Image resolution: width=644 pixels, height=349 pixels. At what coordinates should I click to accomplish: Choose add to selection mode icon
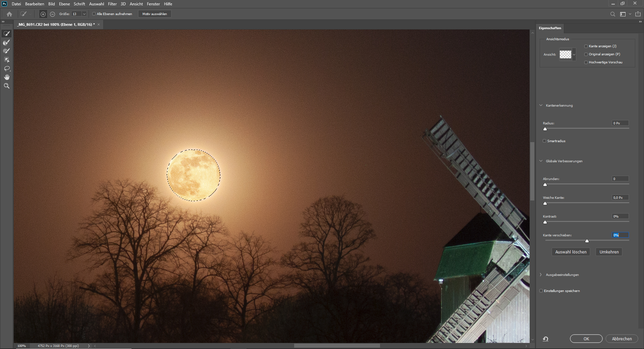coord(43,14)
